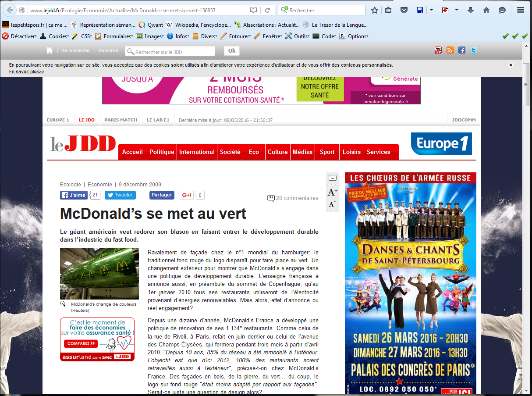The width and height of the screenshot is (532, 396).
Task: Open International section
Action: click(x=197, y=152)
